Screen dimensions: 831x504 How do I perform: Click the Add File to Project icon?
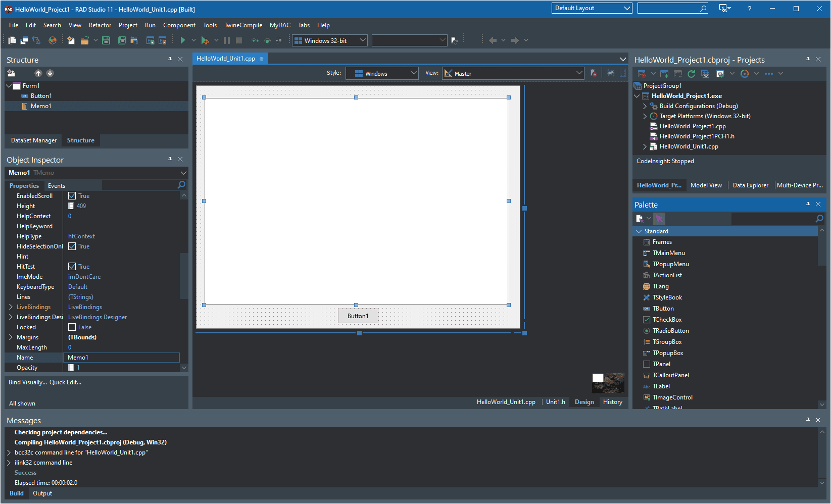point(151,40)
